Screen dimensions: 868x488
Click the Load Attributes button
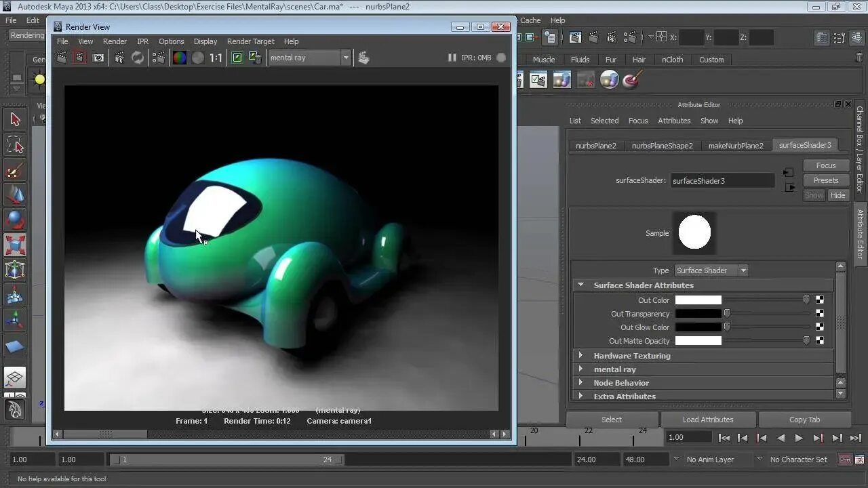click(707, 420)
